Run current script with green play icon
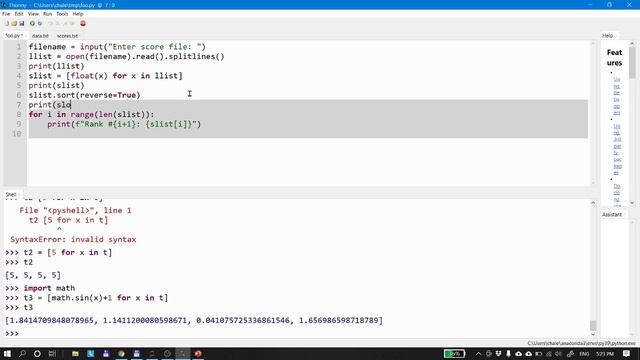 32,24
